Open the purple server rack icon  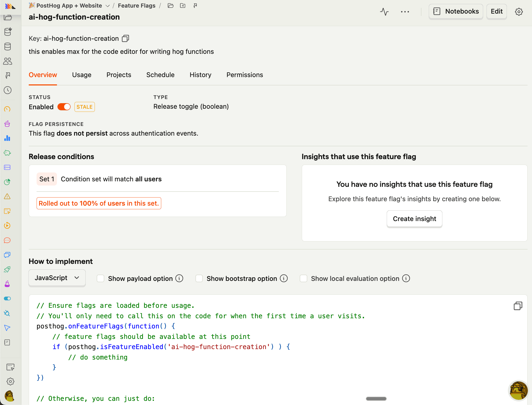click(7, 167)
